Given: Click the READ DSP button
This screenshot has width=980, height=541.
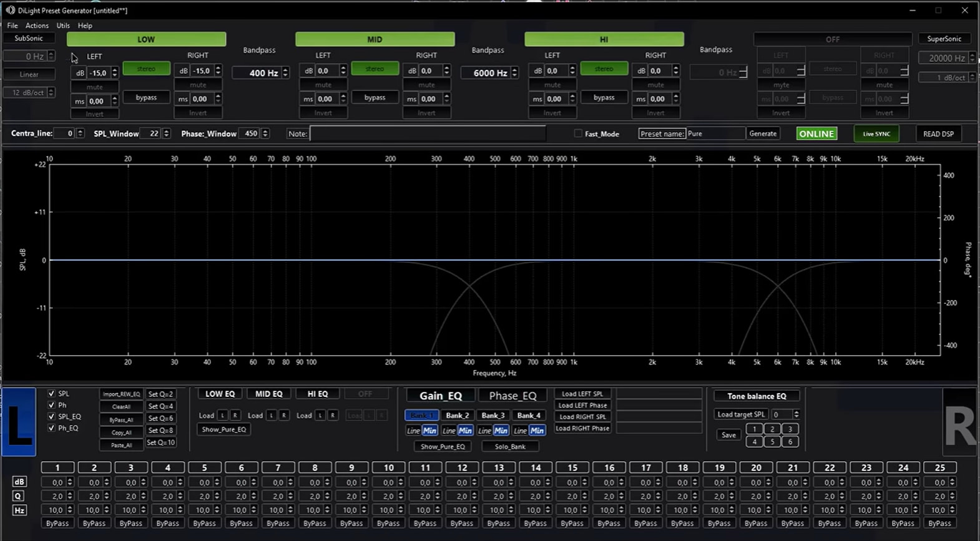Looking at the screenshot, I should tap(938, 134).
